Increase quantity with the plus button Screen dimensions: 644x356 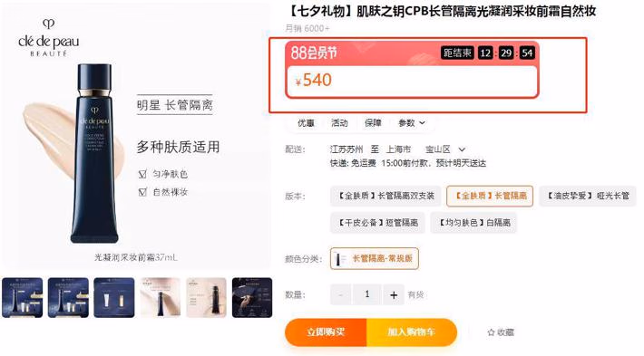[x=393, y=294]
